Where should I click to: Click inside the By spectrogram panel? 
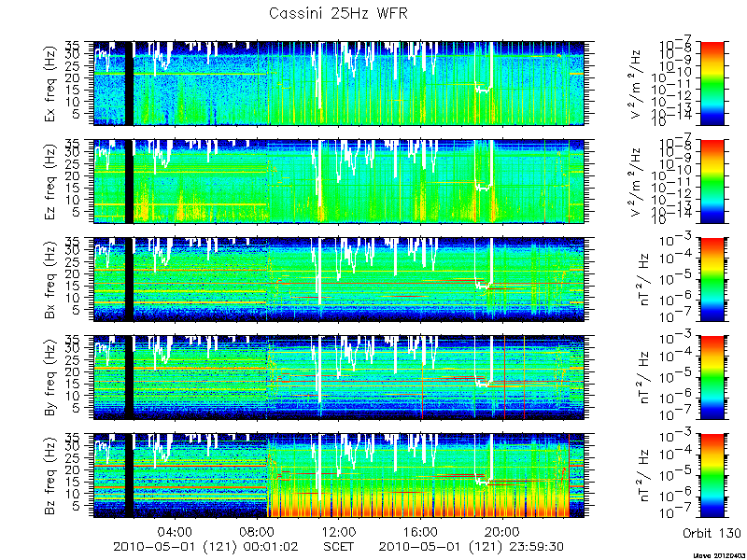[338, 378]
